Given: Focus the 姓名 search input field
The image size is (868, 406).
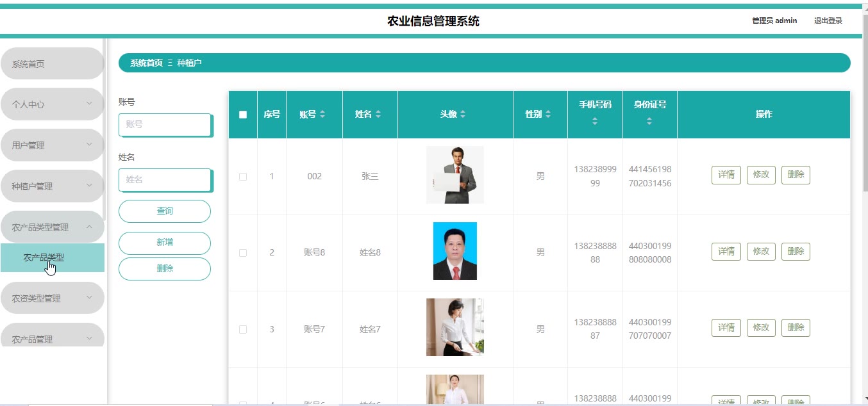Looking at the screenshot, I should coord(165,180).
